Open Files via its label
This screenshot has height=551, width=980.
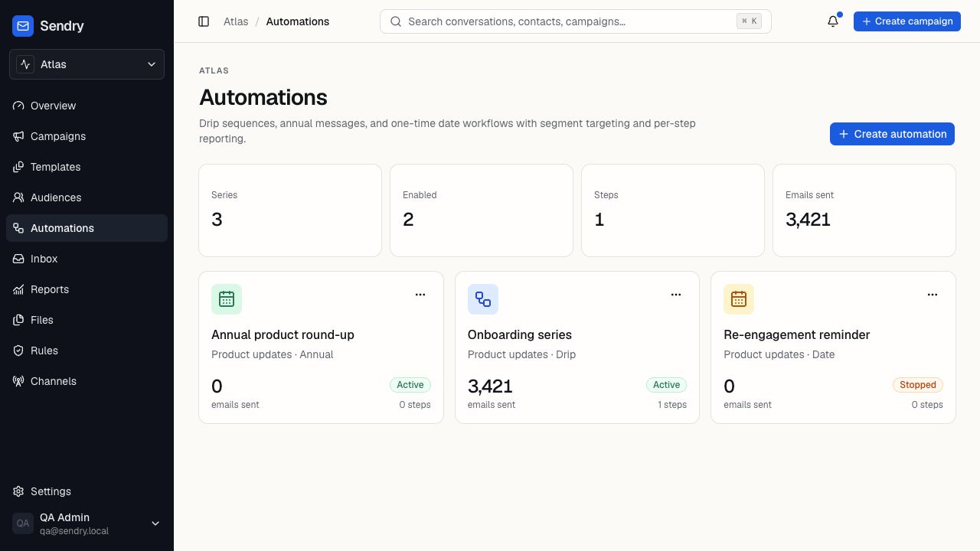tap(42, 320)
